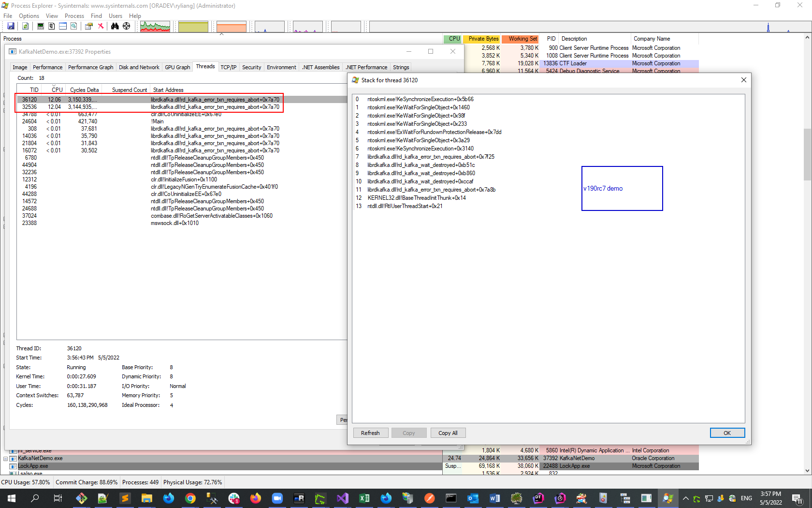Screen dimensions: 812x508
Task: Click the CPU usage history graph in toolbar
Action: point(155,27)
